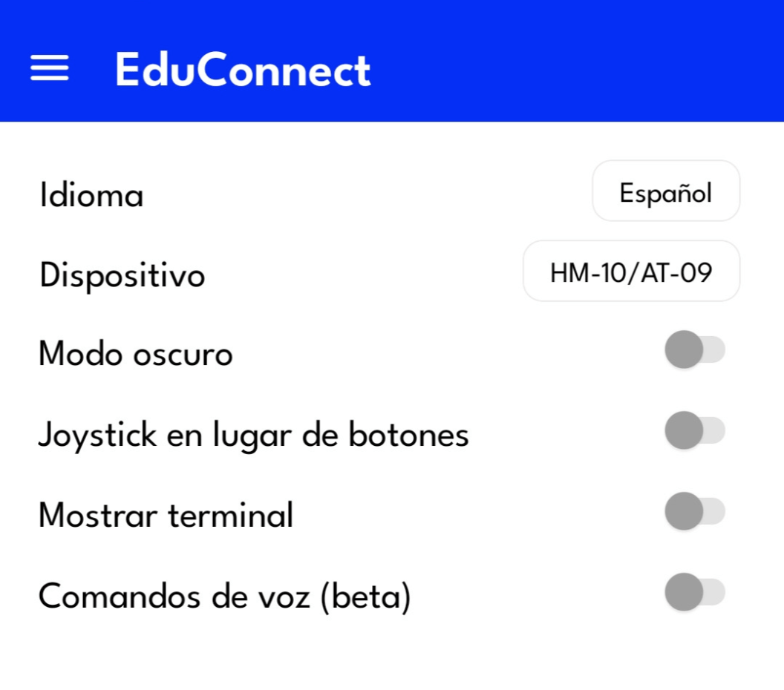Click the gray knob of Mostrar terminal switch
Image resolution: width=784 pixels, height=690 pixels.
click(684, 511)
